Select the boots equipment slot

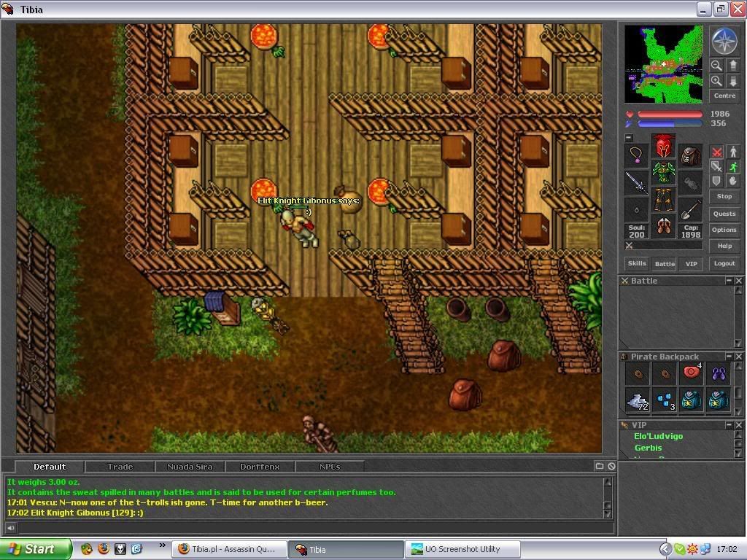664,227
